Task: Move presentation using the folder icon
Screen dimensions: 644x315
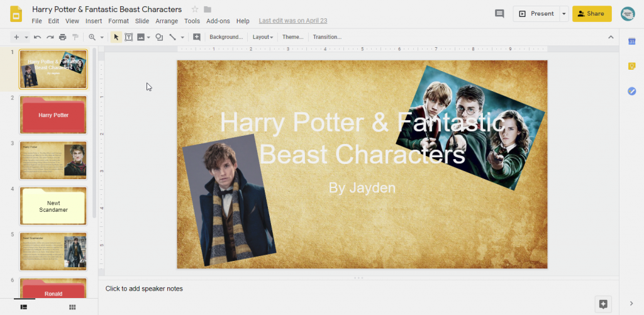Action: tap(208, 9)
